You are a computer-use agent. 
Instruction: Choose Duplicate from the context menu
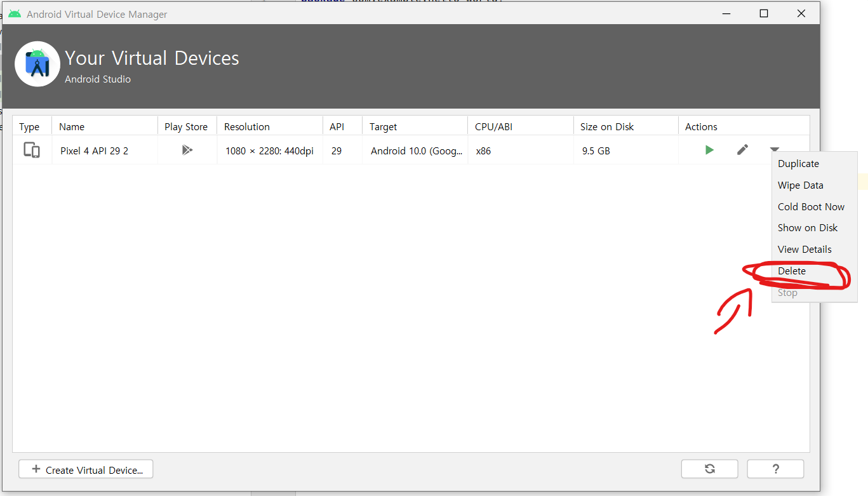(x=798, y=163)
